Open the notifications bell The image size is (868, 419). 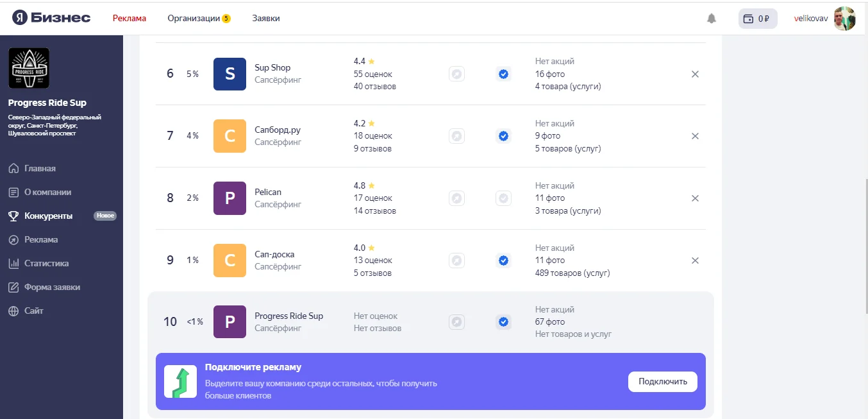click(712, 19)
